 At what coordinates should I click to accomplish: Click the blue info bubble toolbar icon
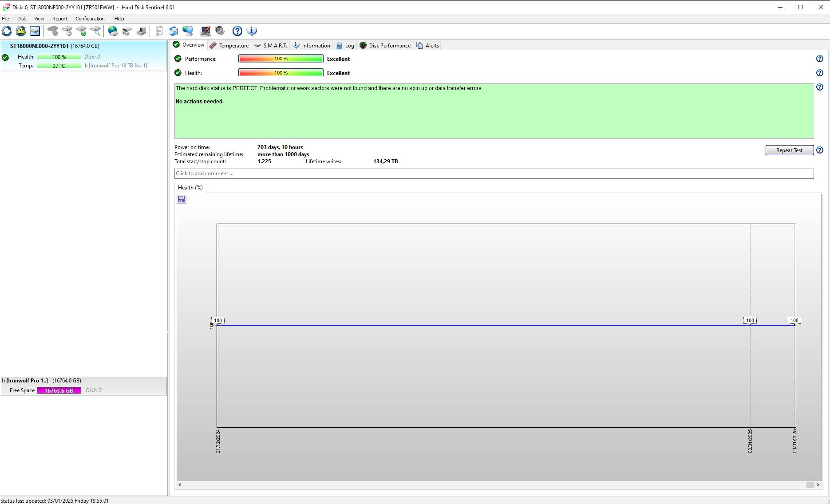[x=252, y=31]
